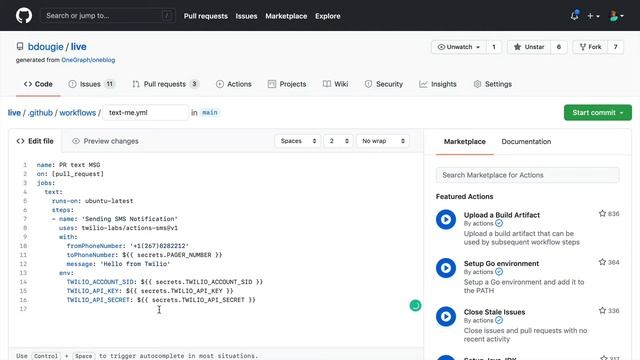Screen dimensions: 640x360
Task: Click the forks count 7
Action: pyautogui.click(x=616, y=47)
